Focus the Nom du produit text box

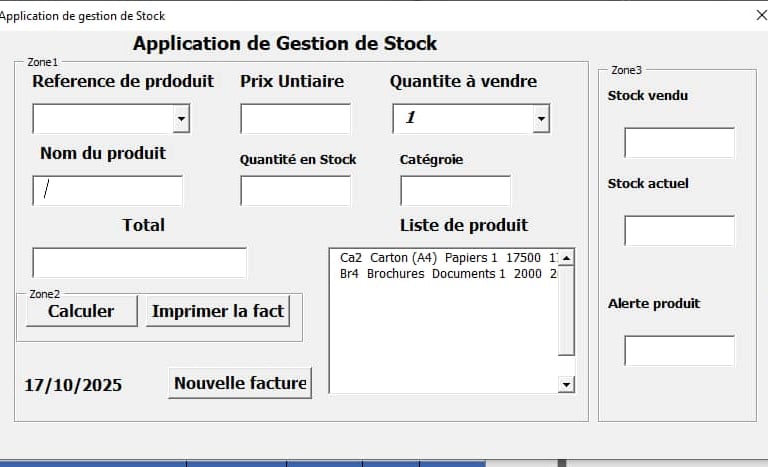[108, 190]
